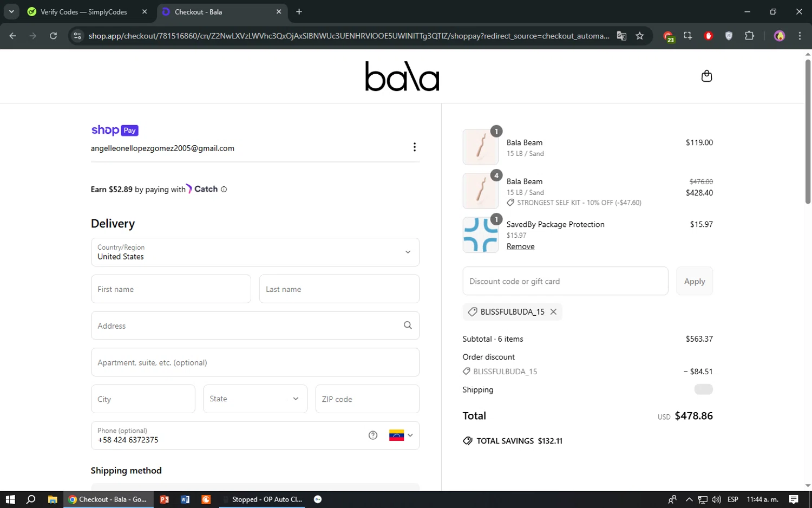The width and height of the screenshot is (812, 508).
Task: Click the SavedBy Package Protection thumbnail
Action: click(x=481, y=235)
